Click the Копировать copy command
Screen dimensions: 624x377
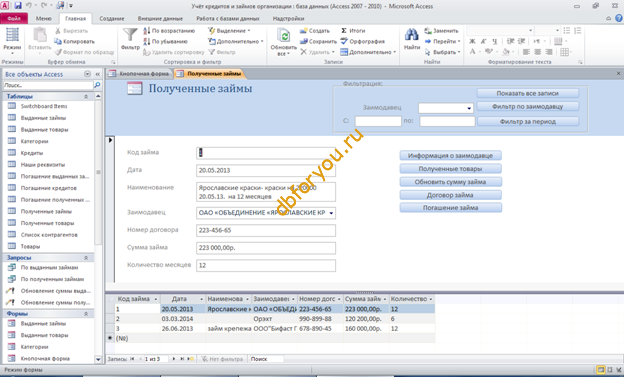pyautogui.click(x=74, y=41)
